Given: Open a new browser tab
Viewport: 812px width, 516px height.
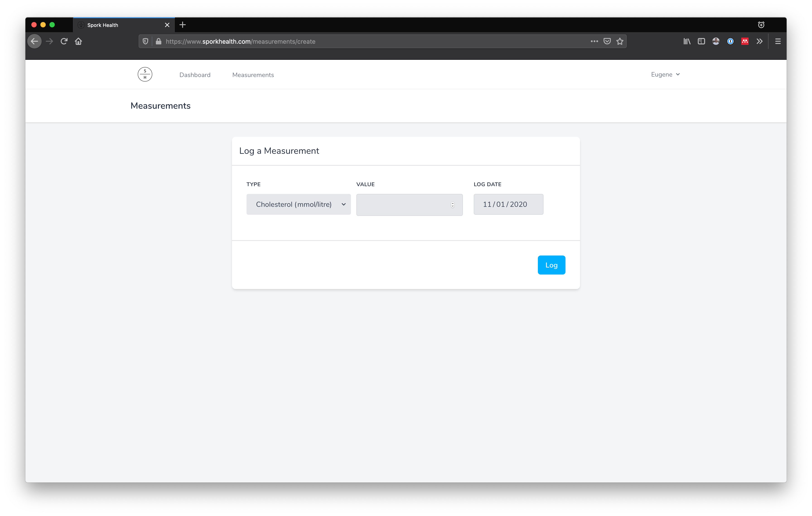Looking at the screenshot, I should 183,25.
